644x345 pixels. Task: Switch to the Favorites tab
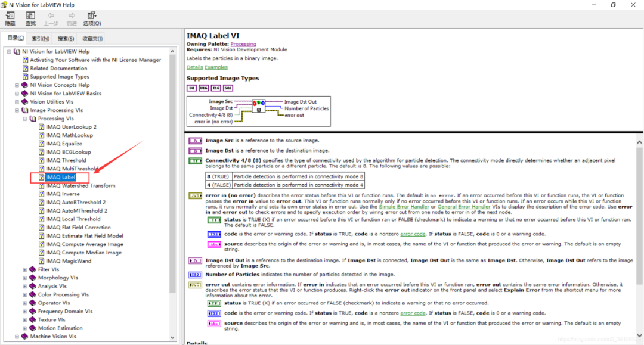92,39
